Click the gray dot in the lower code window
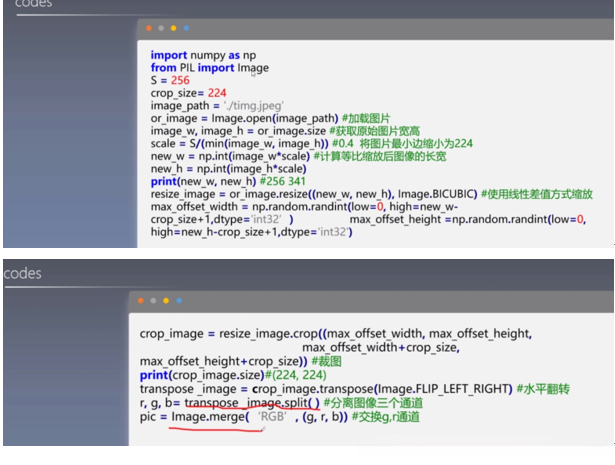615x465 pixels. [x=153, y=301]
